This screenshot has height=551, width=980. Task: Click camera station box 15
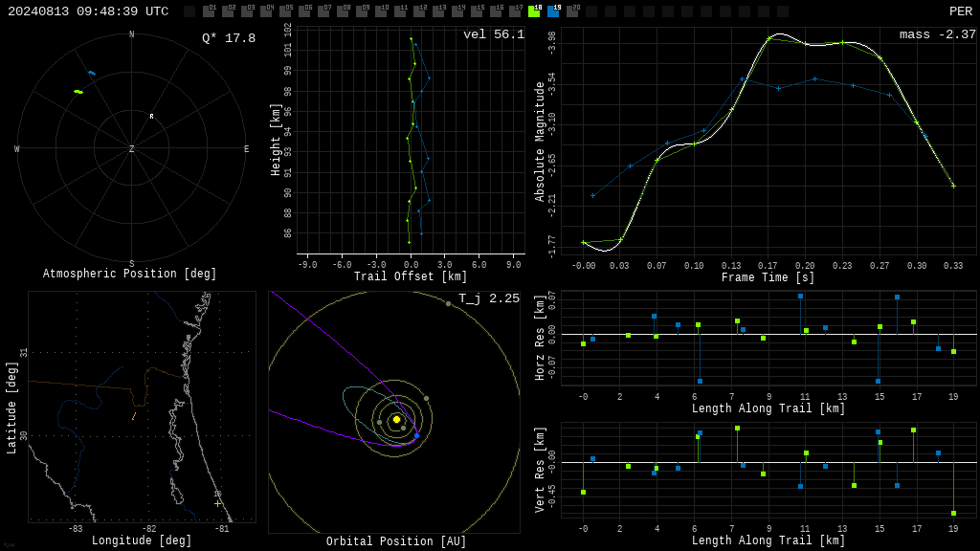[x=477, y=11]
